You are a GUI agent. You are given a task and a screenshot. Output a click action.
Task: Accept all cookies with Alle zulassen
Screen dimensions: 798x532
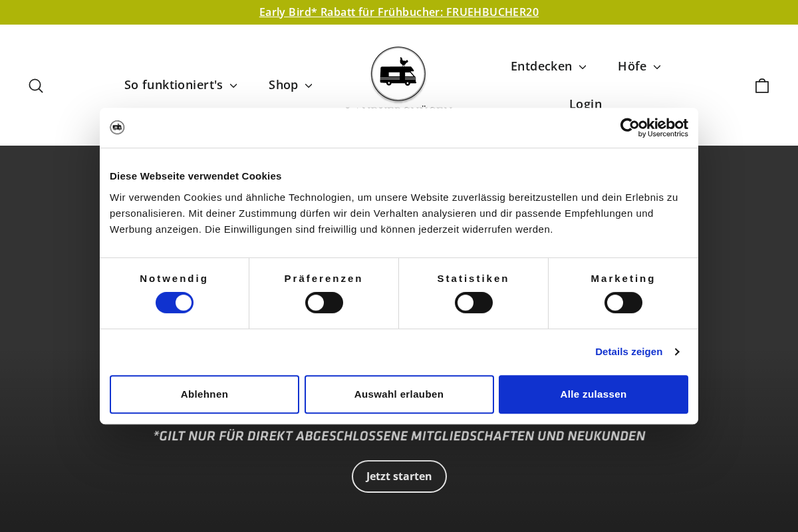pyautogui.click(x=593, y=394)
